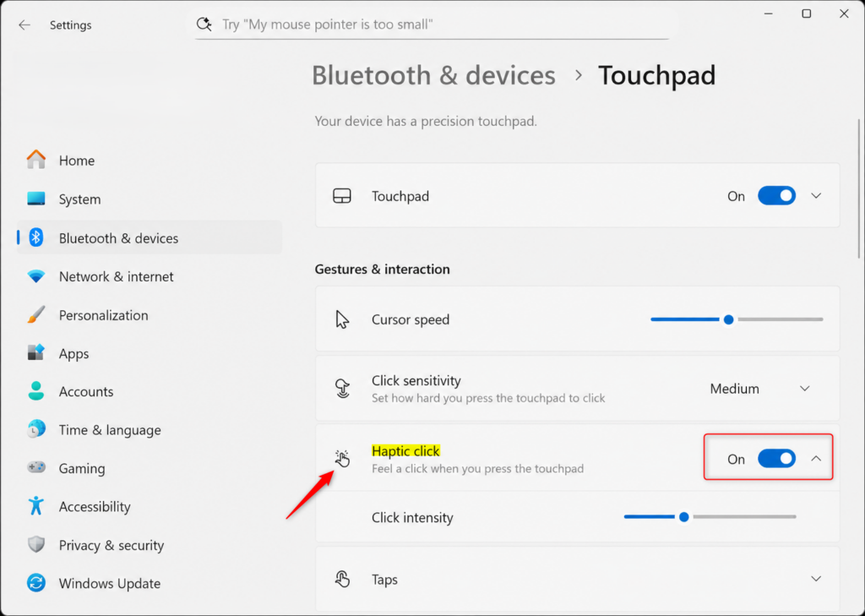Click 'Your device has a precision touchpad' text
Screen dimensions: 865x616
point(426,121)
